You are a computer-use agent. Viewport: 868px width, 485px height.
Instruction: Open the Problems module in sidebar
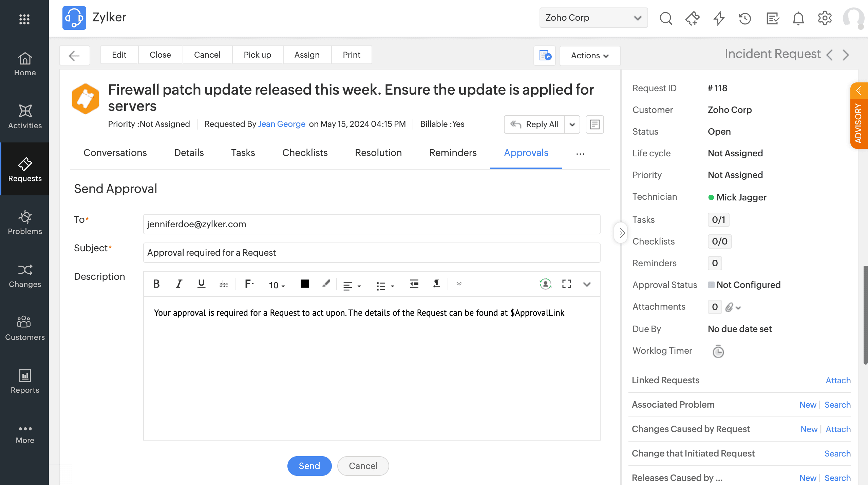[x=25, y=222]
